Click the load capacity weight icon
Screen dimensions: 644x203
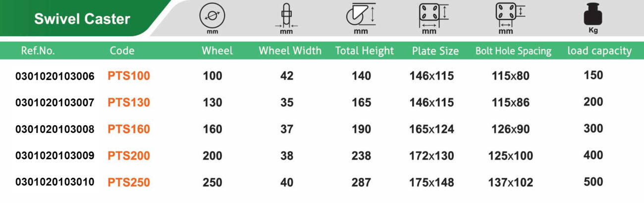pyautogui.click(x=593, y=16)
